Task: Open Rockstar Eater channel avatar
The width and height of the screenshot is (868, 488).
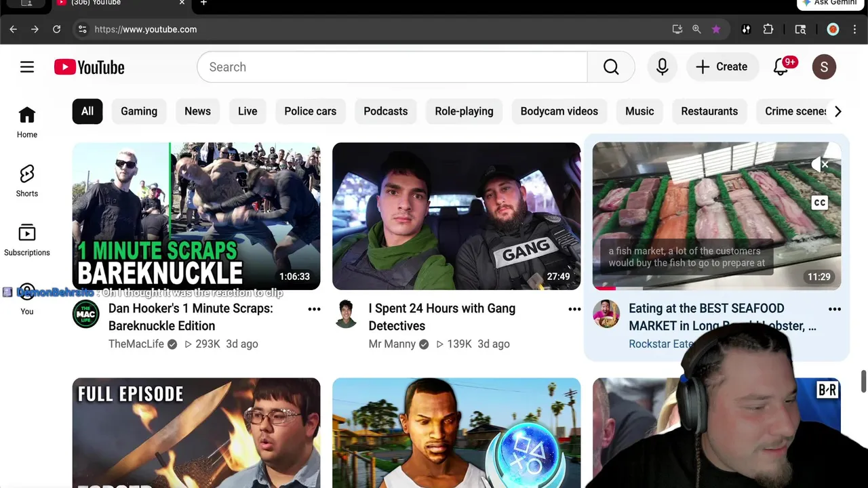Action: pyautogui.click(x=606, y=314)
